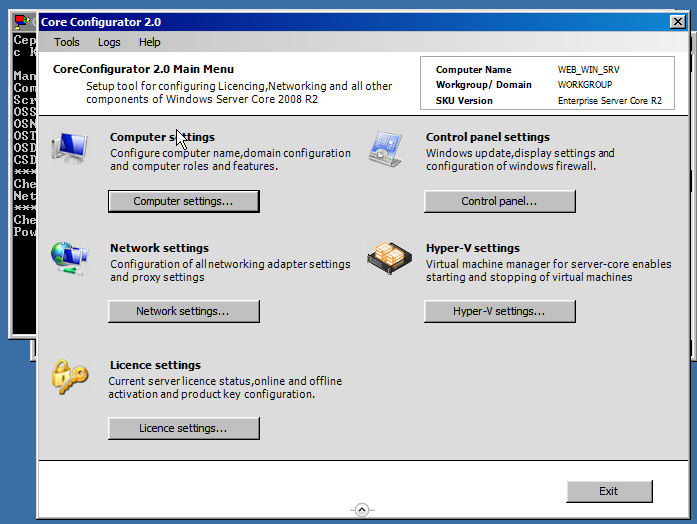Click the Network settings heading

coord(159,248)
